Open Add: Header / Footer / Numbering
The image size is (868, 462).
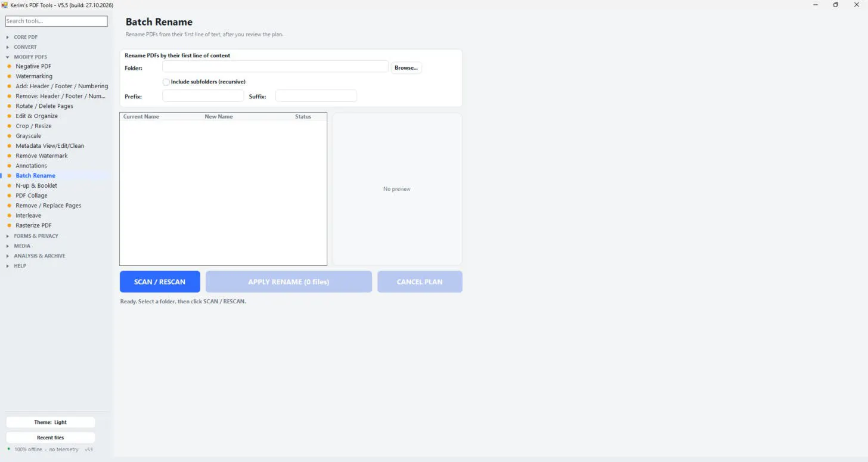(62, 86)
